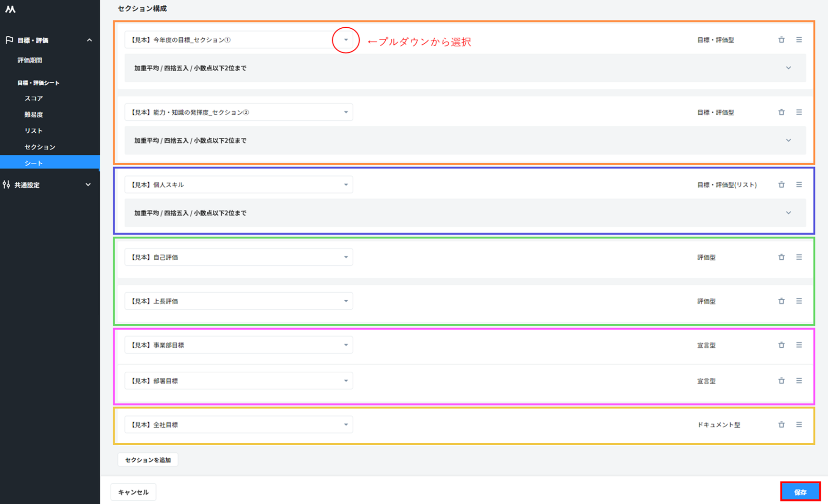Expand 共通設定 in the sidebar
The image size is (828, 504).
tap(88, 185)
